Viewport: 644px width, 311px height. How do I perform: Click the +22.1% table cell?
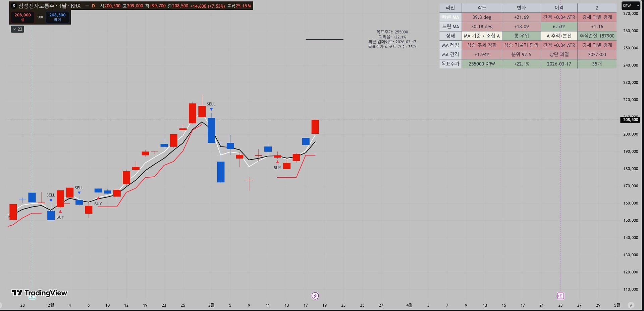point(521,64)
